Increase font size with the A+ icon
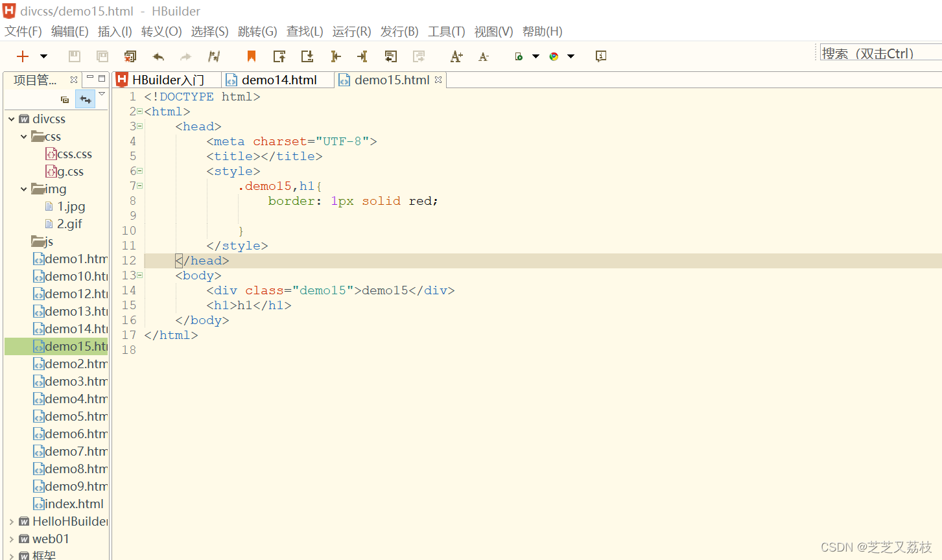Viewport: 942px width, 560px height. pyautogui.click(x=456, y=56)
